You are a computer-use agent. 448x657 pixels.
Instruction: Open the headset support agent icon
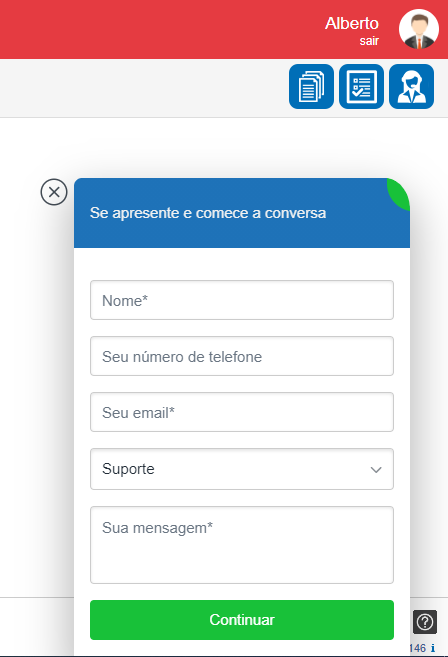pyautogui.click(x=412, y=86)
